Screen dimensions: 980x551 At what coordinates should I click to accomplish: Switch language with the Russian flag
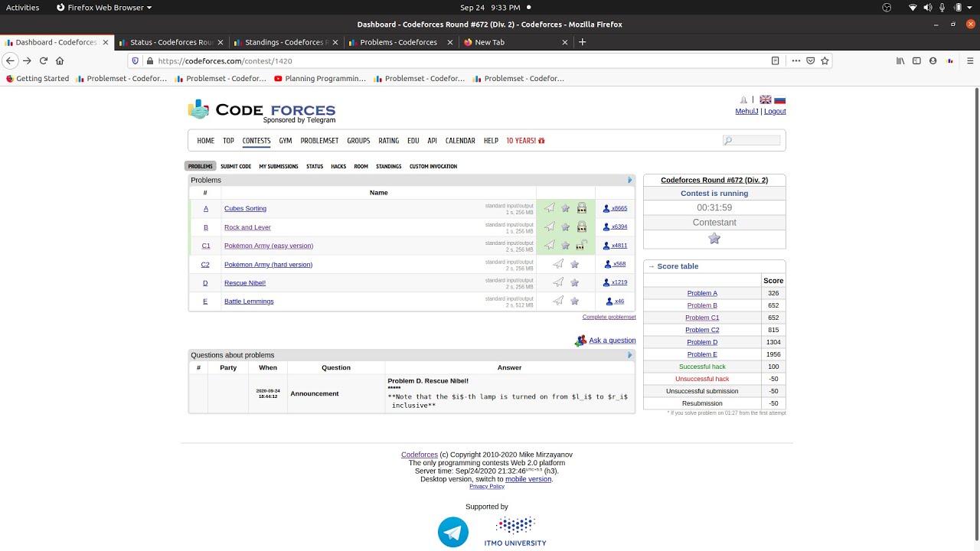(779, 99)
